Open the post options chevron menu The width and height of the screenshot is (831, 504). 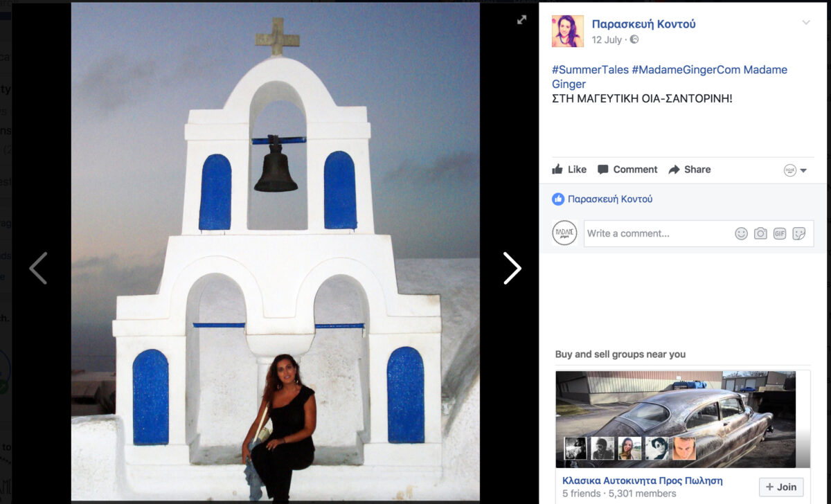point(805,23)
